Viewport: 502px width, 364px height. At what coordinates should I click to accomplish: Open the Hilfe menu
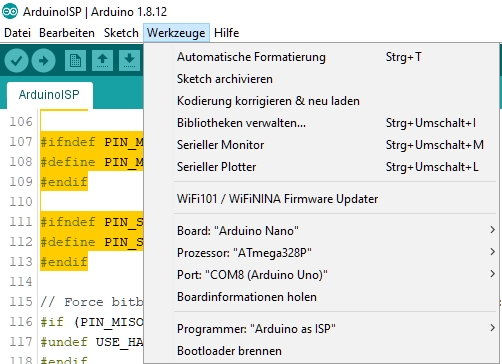(227, 33)
